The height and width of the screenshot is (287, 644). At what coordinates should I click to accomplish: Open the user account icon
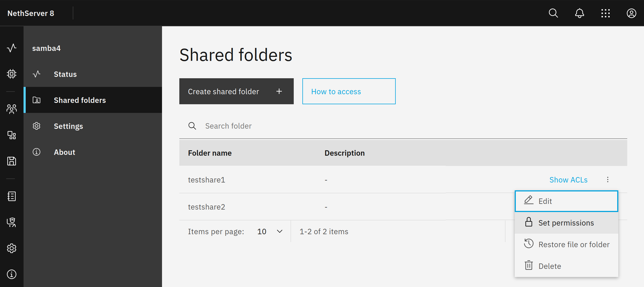(x=631, y=13)
